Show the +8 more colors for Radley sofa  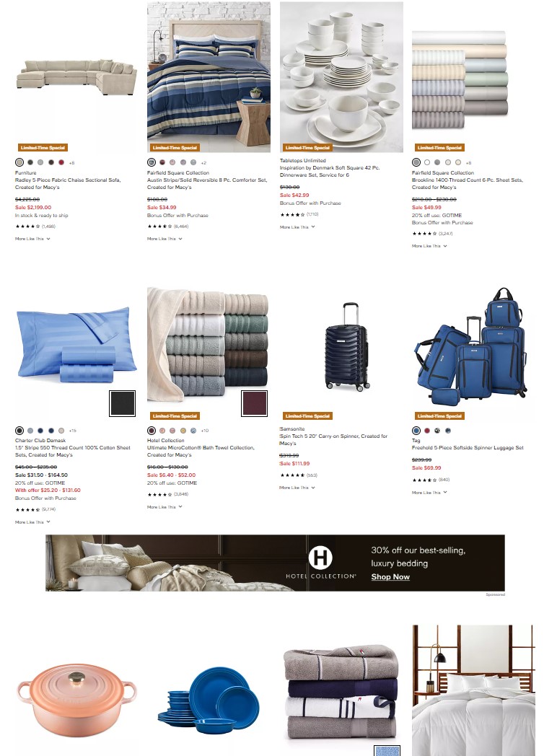[72, 163]
